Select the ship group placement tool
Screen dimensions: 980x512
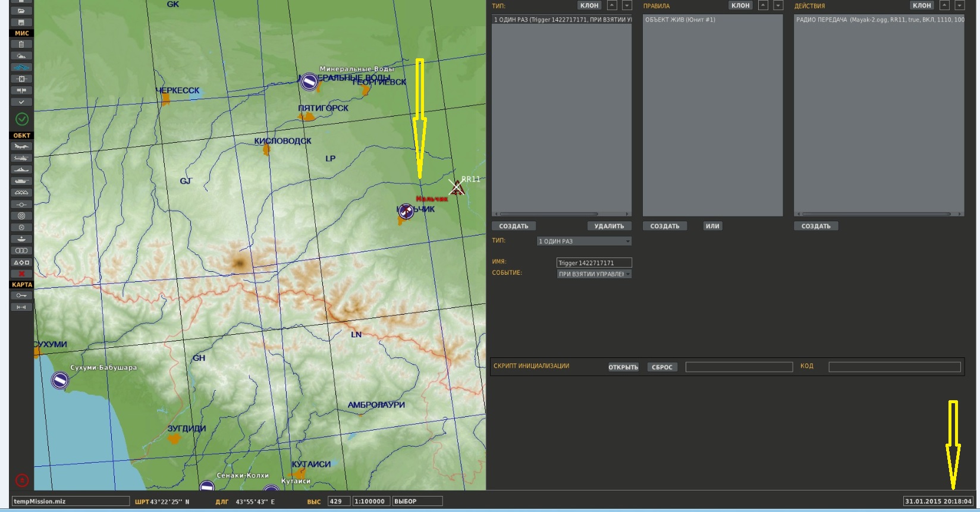21,169
